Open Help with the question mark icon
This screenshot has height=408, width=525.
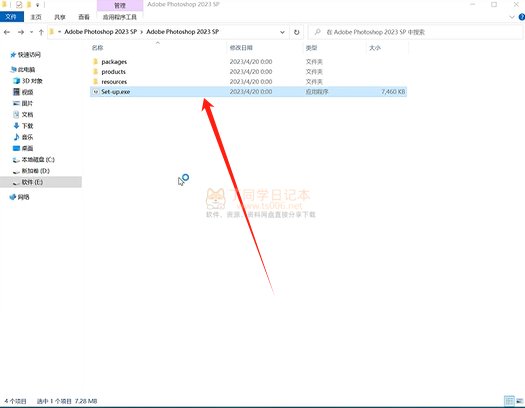[522, 17]
